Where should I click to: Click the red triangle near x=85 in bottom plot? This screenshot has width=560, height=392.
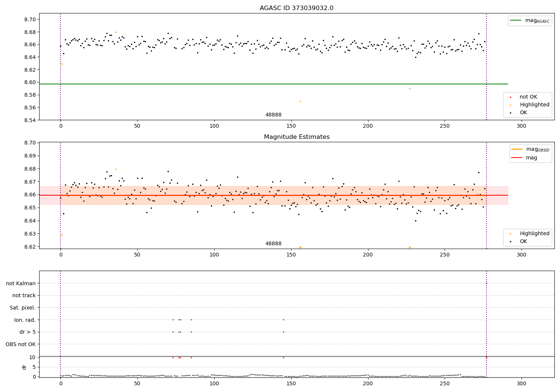[191, 357]
